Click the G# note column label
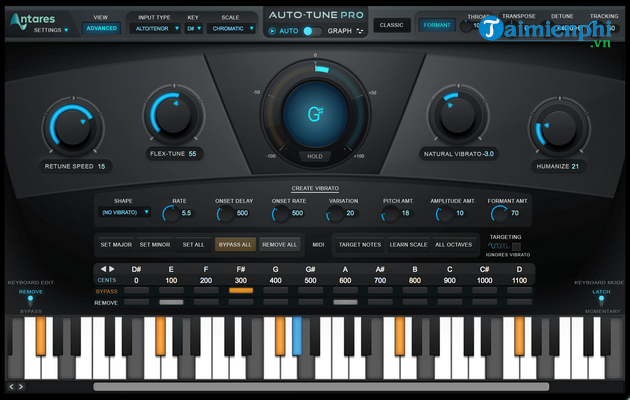The height and width of the screenshot is (400, 630). point(310,269)
